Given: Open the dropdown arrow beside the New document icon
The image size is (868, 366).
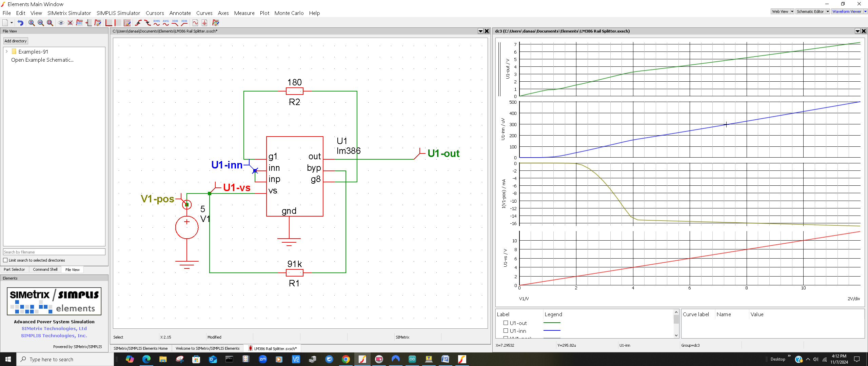Looking at the screenshot, I should pyautogui.click(x=12, y=23).
